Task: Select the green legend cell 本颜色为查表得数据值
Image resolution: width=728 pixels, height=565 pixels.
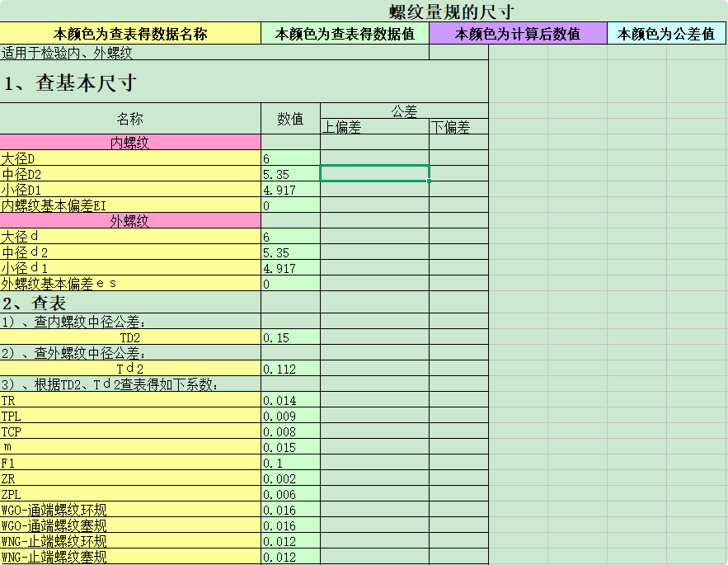Action: click(345, 34)
